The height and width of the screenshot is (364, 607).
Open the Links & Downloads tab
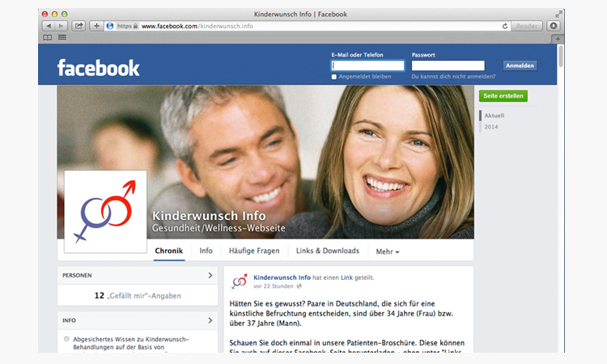(328, 251)
